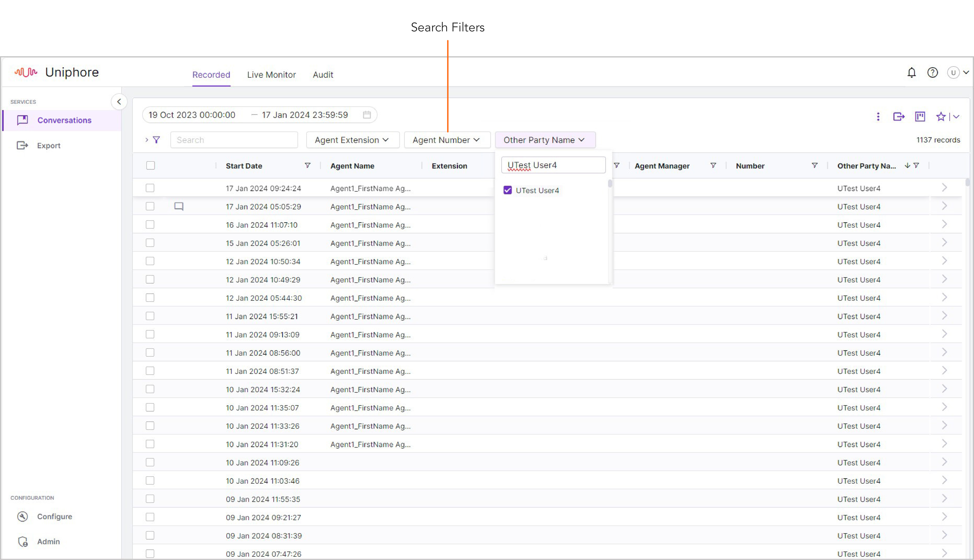Click the table vertical scrollbar
974x560 pixels.
pos(968,182)
